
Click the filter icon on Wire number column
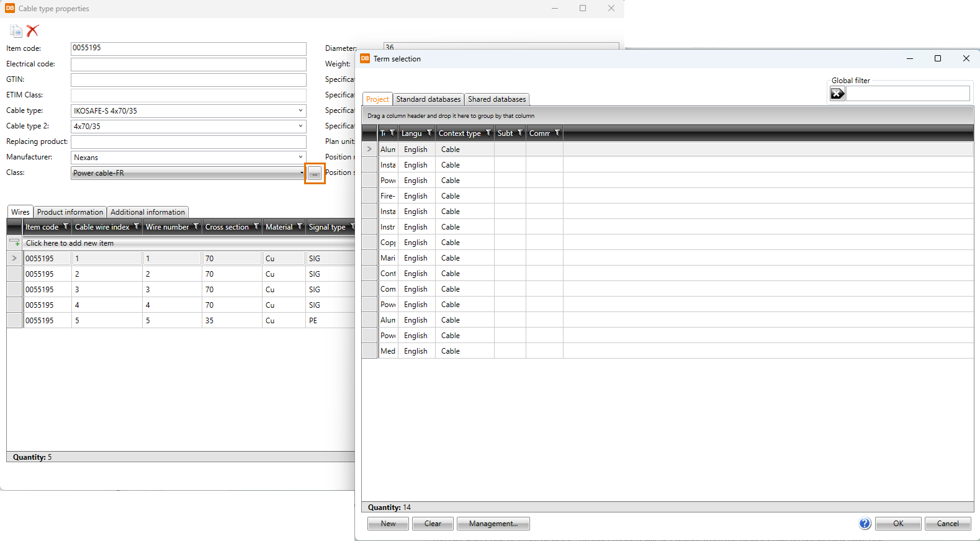pyautogui.click(x=196, y=227)
